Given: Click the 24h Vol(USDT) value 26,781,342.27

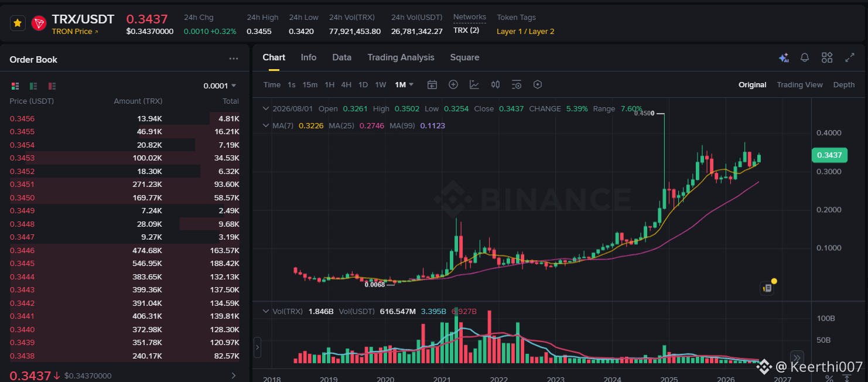Looking at the screenshot, I should click(417, 31).
